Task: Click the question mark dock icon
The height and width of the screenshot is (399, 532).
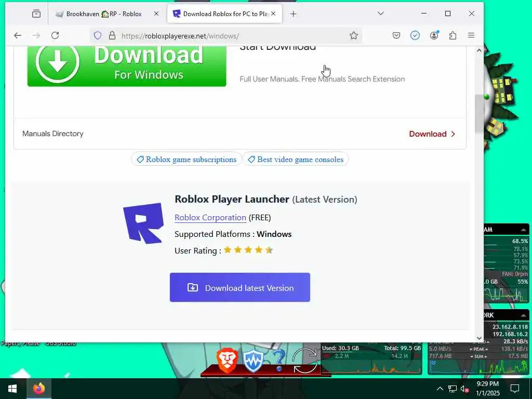Action: point(278,361)
